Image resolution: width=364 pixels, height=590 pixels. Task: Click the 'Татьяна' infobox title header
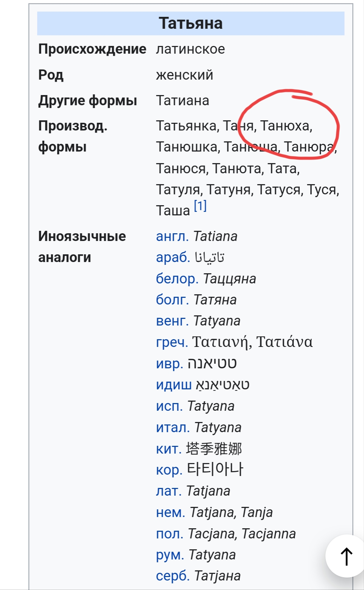coord(191,24)
